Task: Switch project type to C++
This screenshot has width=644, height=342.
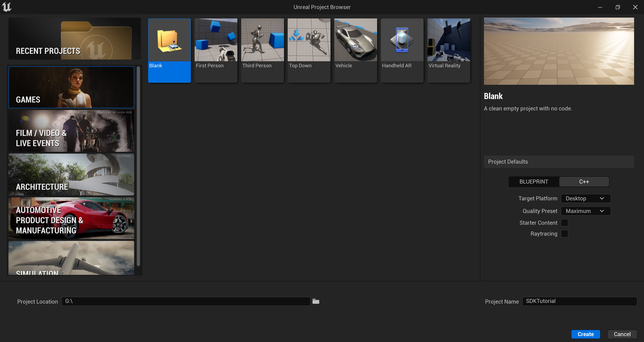Action: pos(584,182)
